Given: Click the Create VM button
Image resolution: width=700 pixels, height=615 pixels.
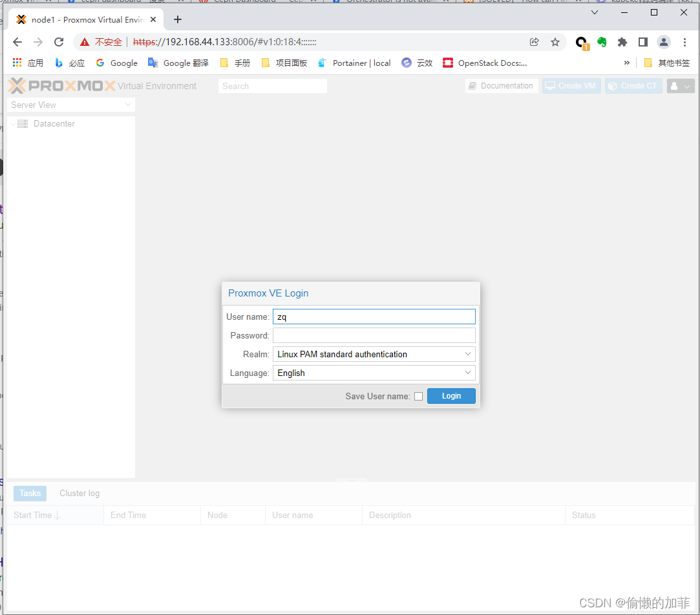Looking at the screenshot, I should pos(571,86).
